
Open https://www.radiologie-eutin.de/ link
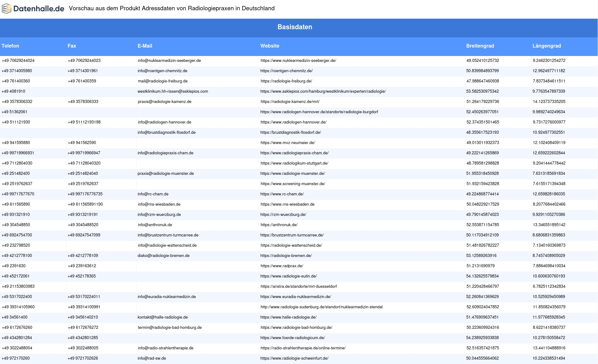pos(288,276)
